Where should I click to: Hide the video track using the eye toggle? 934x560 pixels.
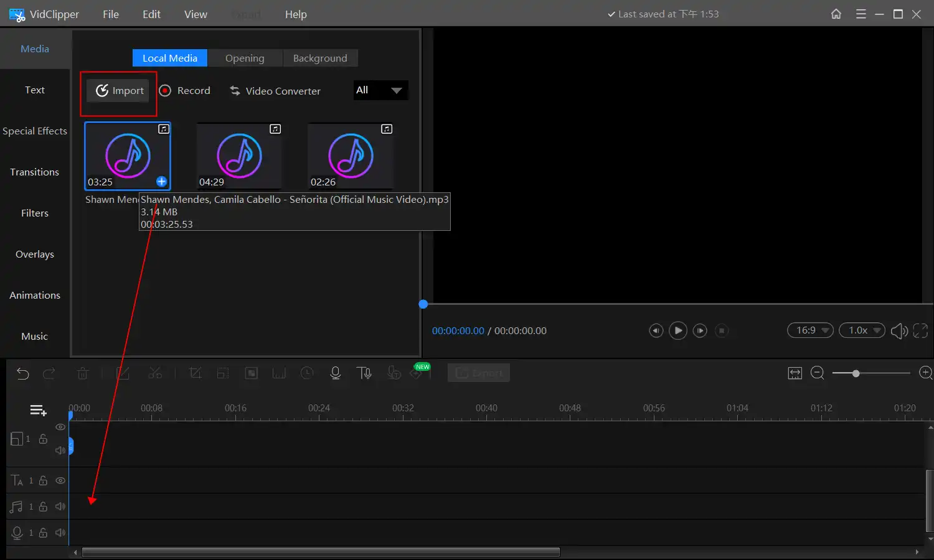60,427
